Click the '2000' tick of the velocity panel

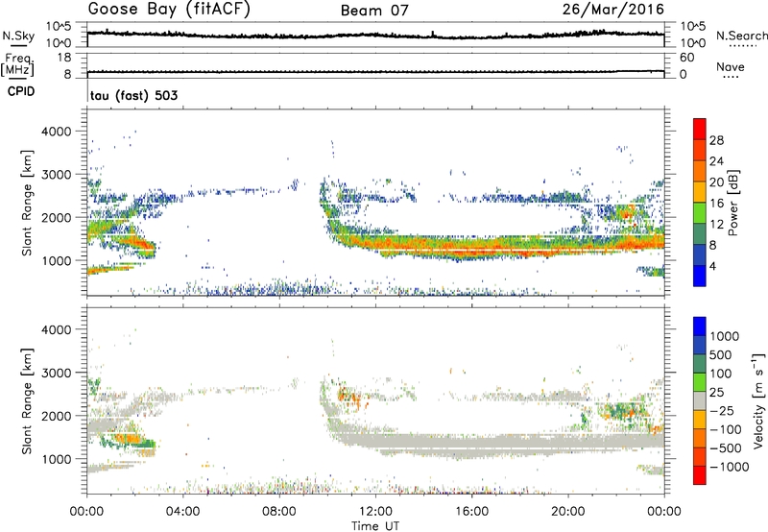(x=57, y=416)
